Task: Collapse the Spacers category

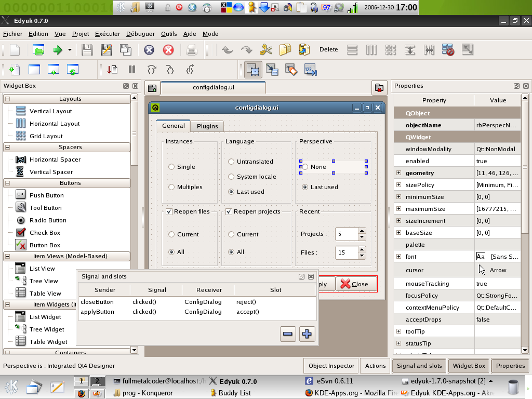Action: pyautogui.click(x=7, y=147)
